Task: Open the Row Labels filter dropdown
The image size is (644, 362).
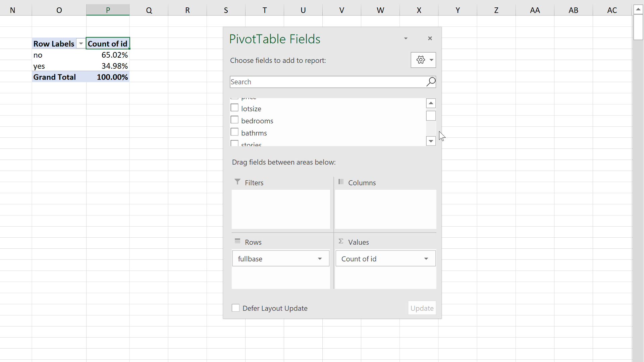Action: coord(81,44)
